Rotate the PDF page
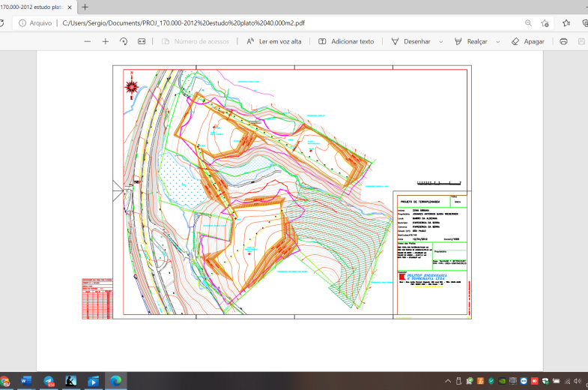This screenshot has width=588, height=390. (x=124, y=41)
